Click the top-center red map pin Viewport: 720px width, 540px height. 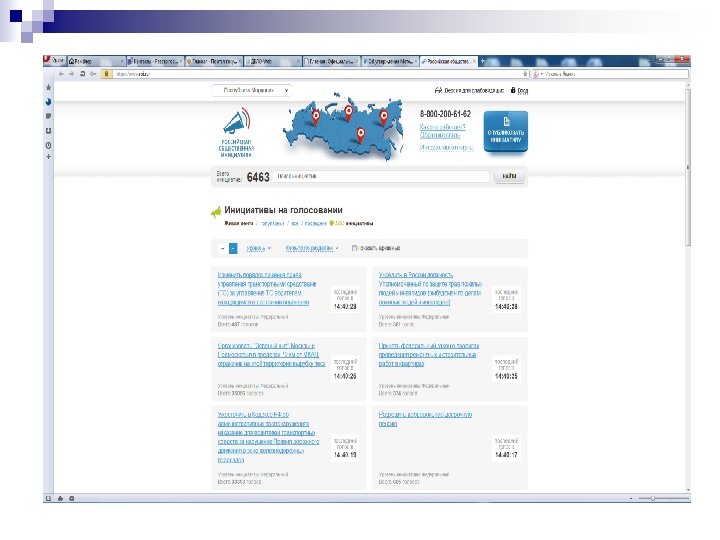(x=349, y=113)
